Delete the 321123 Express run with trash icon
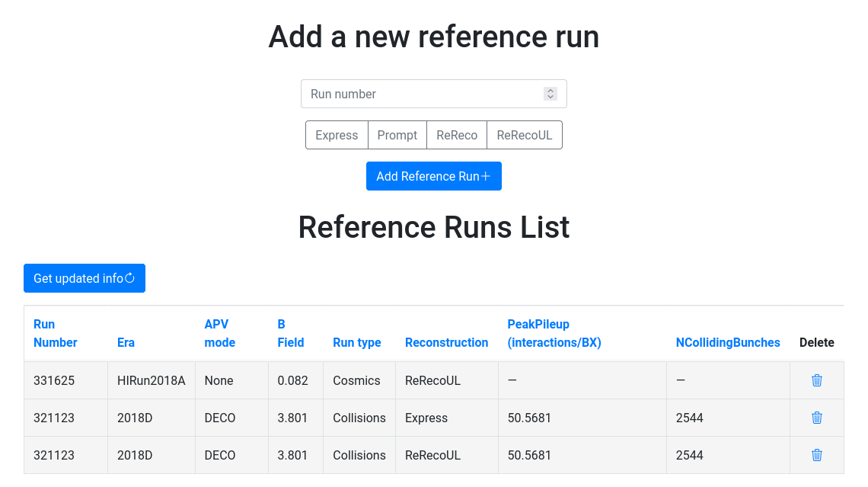 pyautogui.click(x=816, y=418)
